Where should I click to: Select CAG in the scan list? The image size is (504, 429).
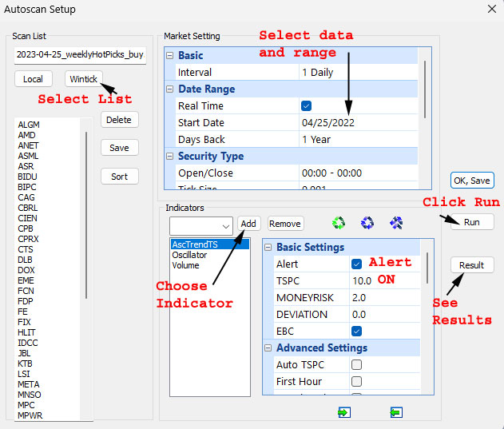tap(26, 197)
